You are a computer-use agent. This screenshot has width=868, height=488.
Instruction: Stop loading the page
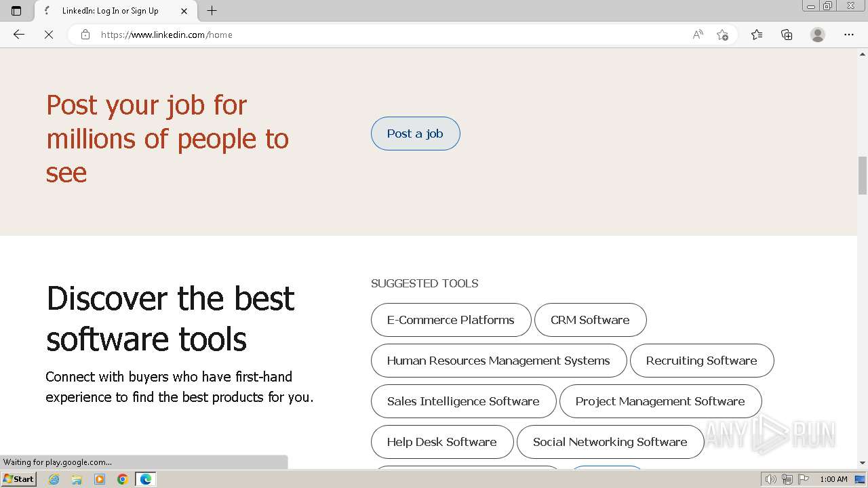49,35
